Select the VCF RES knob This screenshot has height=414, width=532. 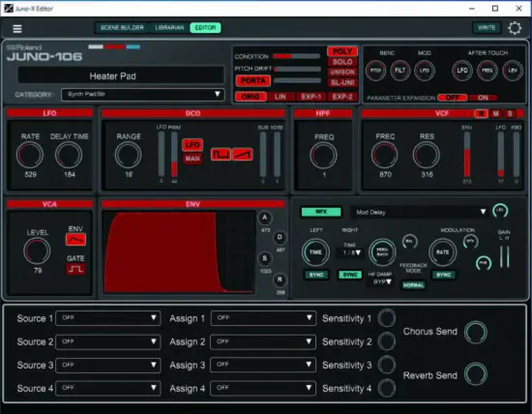point(427,155)
